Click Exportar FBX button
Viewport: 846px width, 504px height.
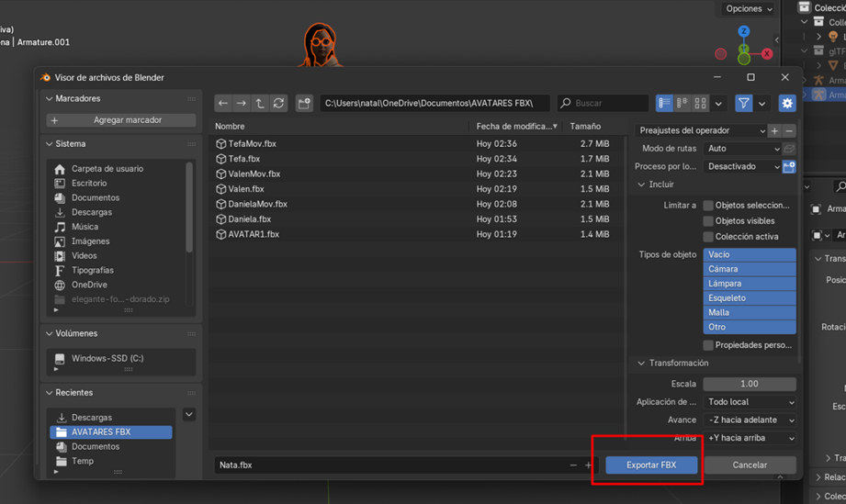(x=651, y=465)
